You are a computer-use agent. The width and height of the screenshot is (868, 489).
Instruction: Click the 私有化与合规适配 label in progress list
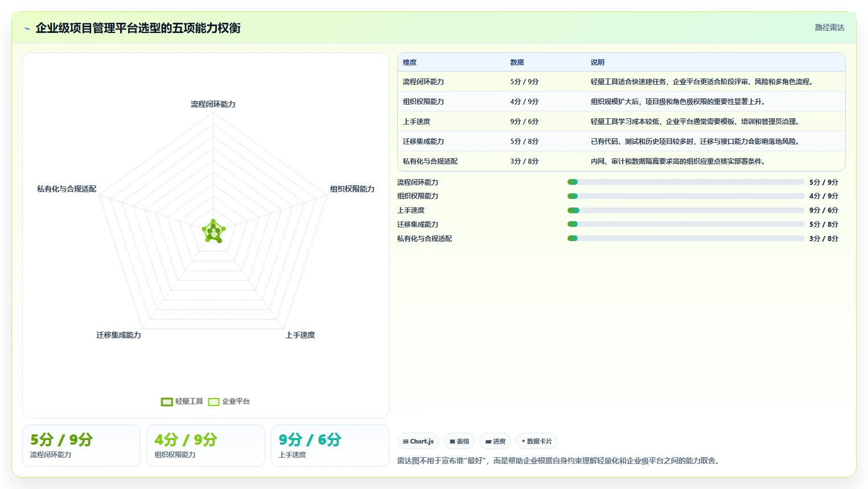[x=425, y=239]
